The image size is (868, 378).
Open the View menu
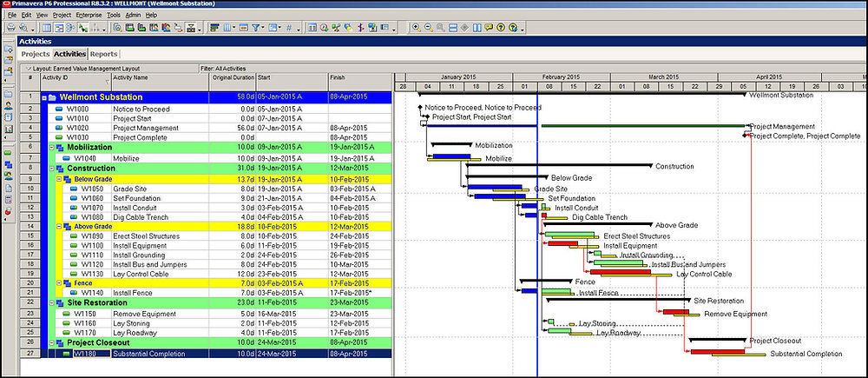point(42,15)
